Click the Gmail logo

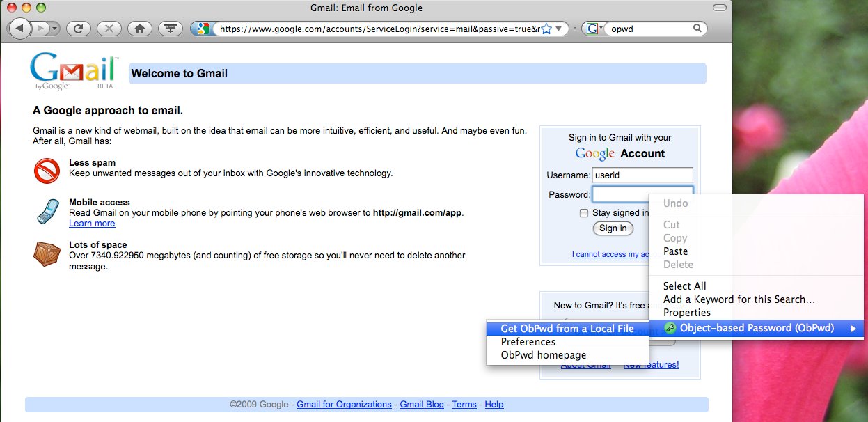click(x=75, y=73)
